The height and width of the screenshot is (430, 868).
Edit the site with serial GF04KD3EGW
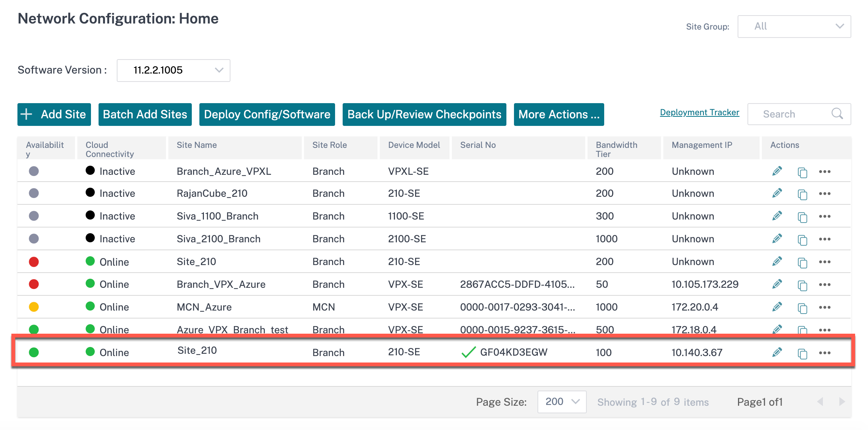coord(777,352)
